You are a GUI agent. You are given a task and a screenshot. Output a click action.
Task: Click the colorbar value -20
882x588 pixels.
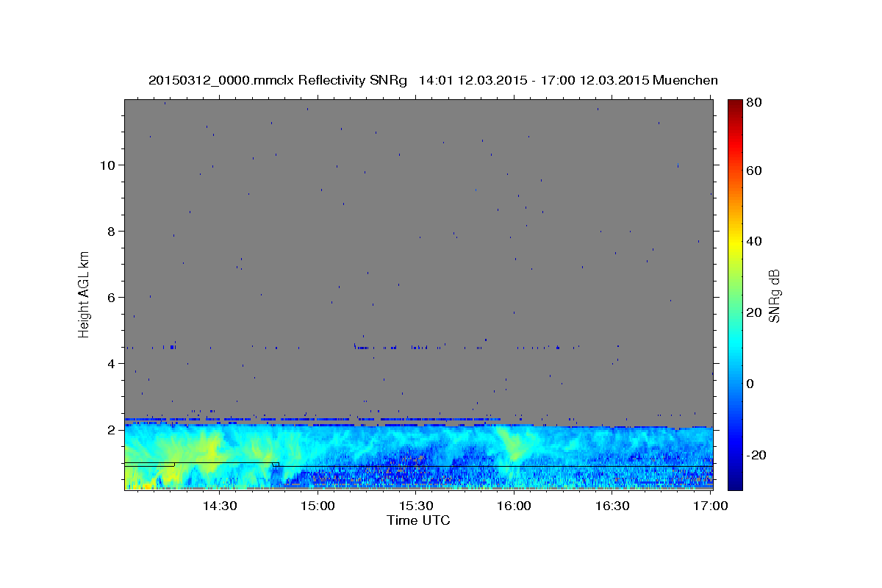click(x=757, y=455)
